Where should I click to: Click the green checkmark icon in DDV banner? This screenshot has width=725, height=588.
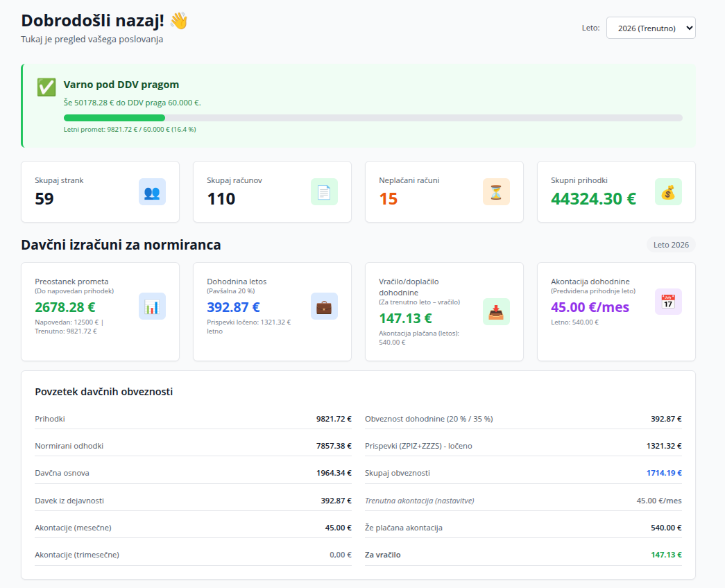(x=46, y=87)
